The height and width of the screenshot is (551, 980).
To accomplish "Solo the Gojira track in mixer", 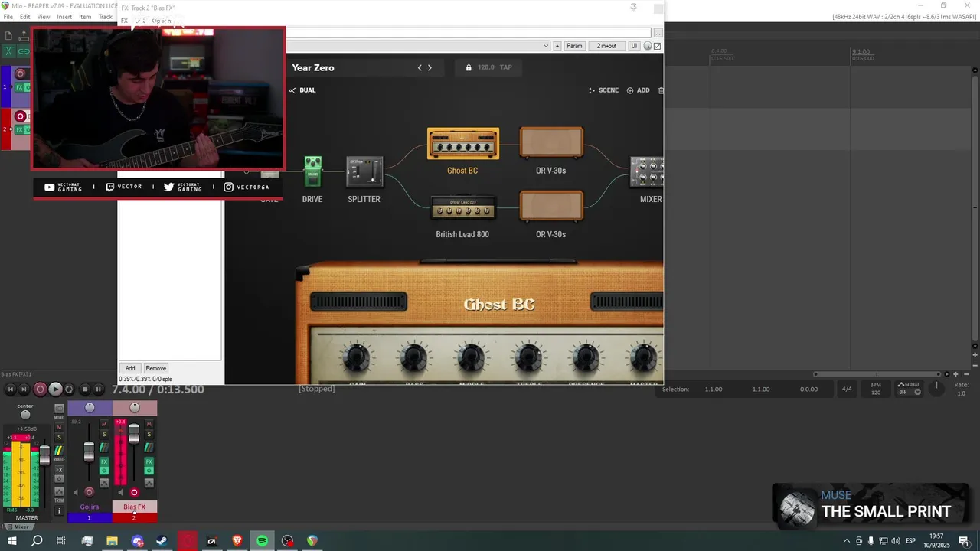I will 104,434.
